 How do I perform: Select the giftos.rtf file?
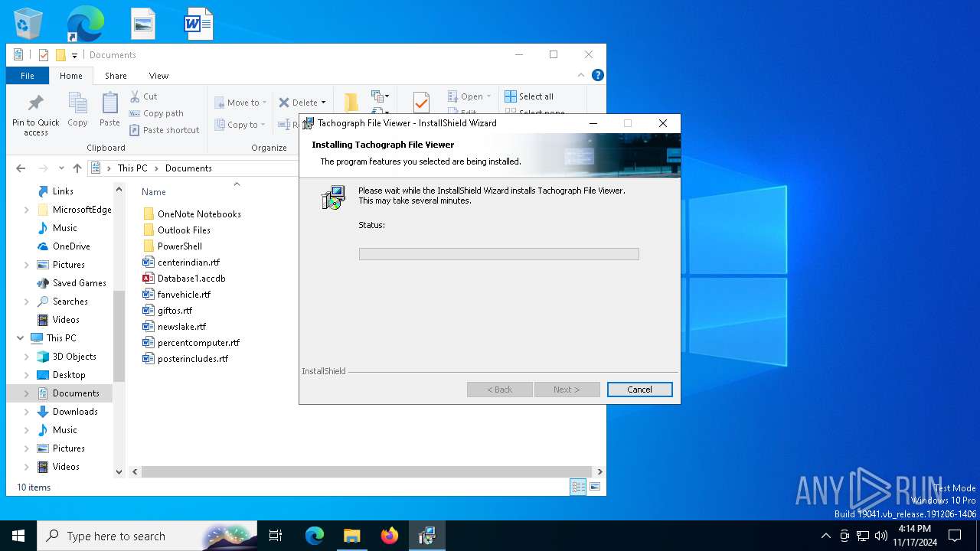(168, 311)
